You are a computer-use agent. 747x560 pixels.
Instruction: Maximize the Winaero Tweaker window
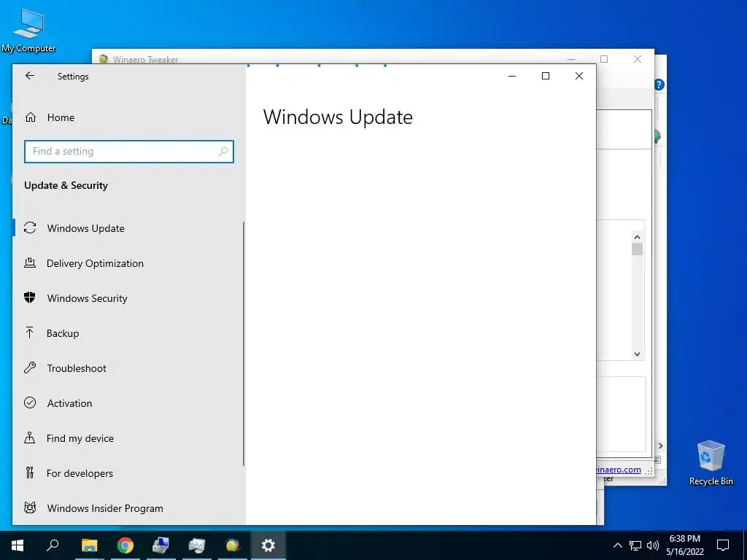coord(604,59)
